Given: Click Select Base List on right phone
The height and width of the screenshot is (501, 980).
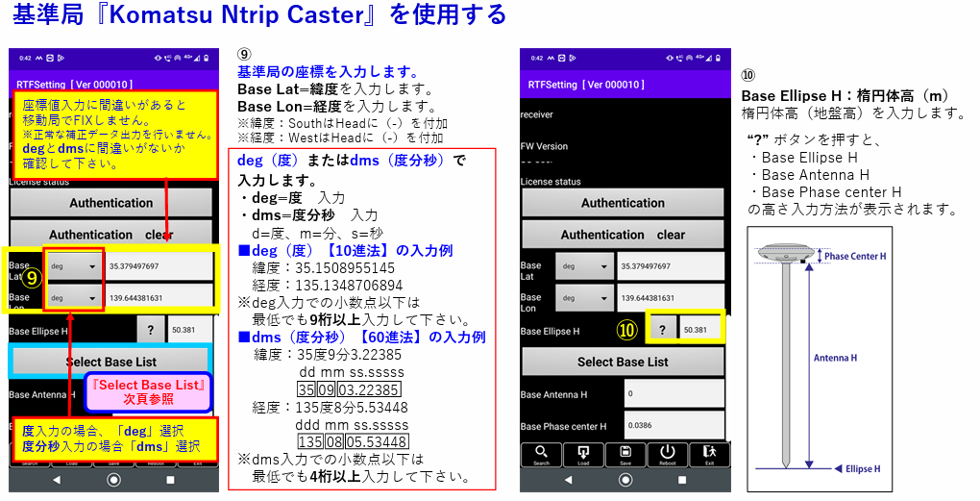Looking at the screenshot, I should click(x=624, y=362).
